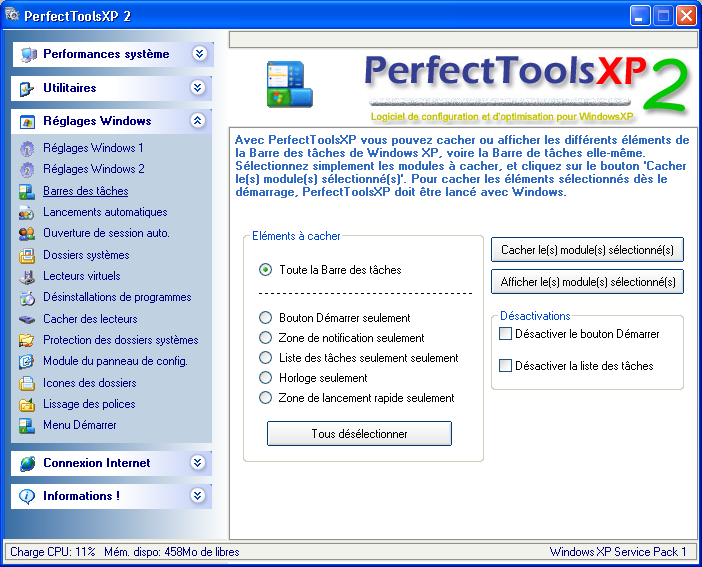Click the Réglages Windows 2 gear icon
The width and height of the screenshot is (702, 567).
pos(27,169)
